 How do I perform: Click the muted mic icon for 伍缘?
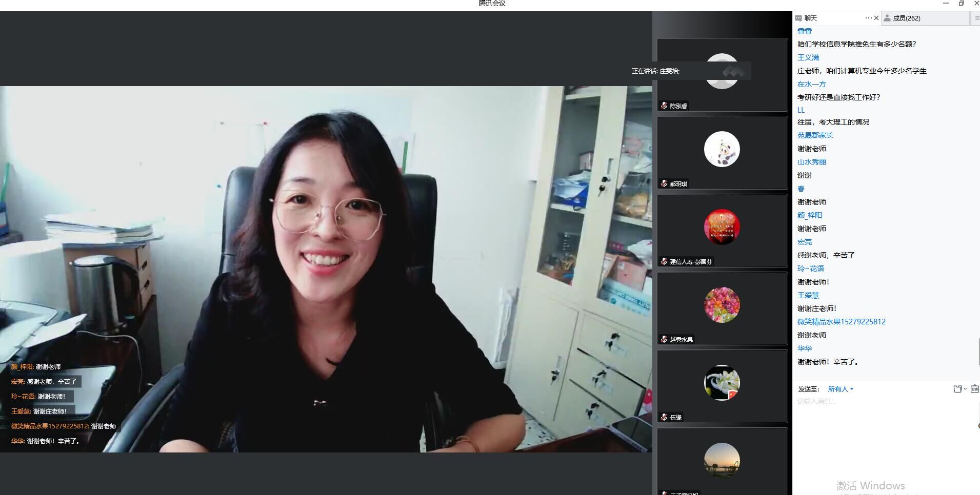(x=664, y=417)
